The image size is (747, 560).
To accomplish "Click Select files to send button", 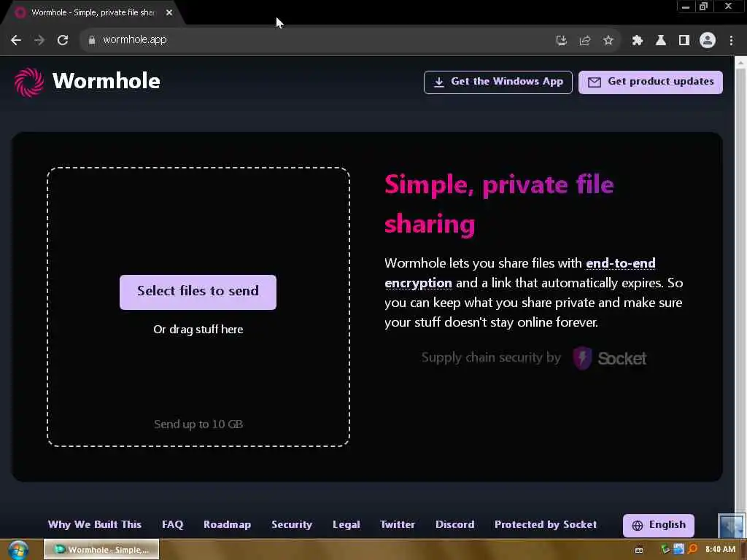I will [198, 292].
